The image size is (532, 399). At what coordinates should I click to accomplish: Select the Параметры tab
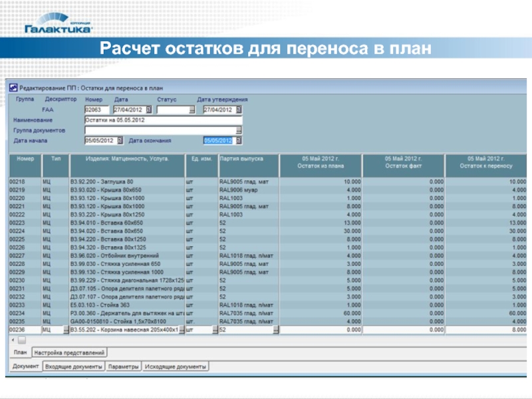coord(124,366)
